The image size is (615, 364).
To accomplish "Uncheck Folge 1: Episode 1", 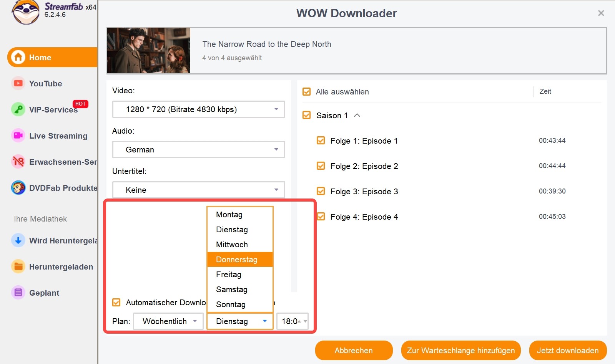I will coord(321,141).
